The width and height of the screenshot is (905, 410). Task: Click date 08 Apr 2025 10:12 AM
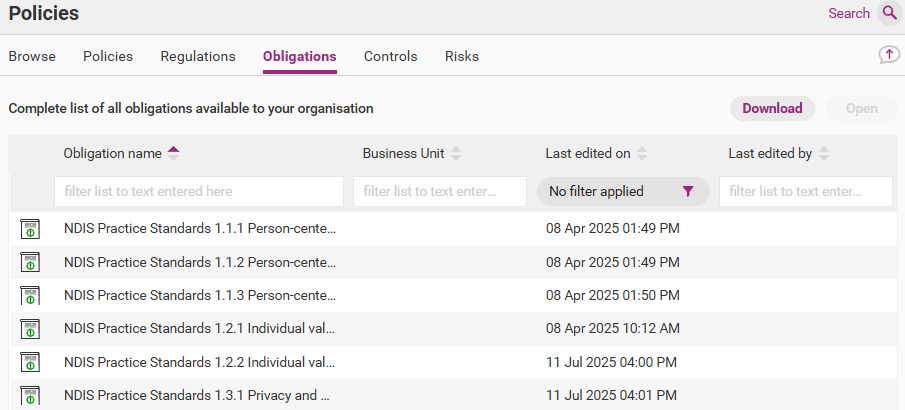pyautogui.click(x=613, y=329)
